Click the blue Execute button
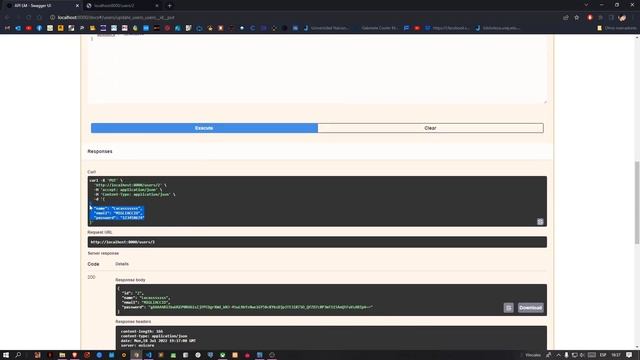The image size is (640, 360). tap(204, 128)
